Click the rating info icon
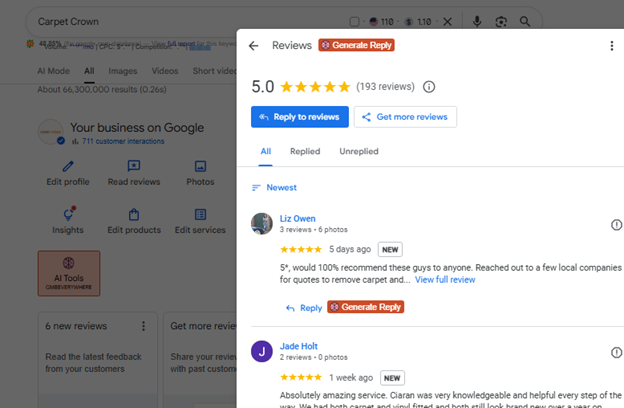 [429, 87]
